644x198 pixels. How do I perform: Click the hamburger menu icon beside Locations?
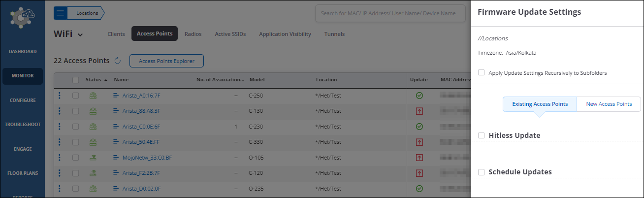60,13
